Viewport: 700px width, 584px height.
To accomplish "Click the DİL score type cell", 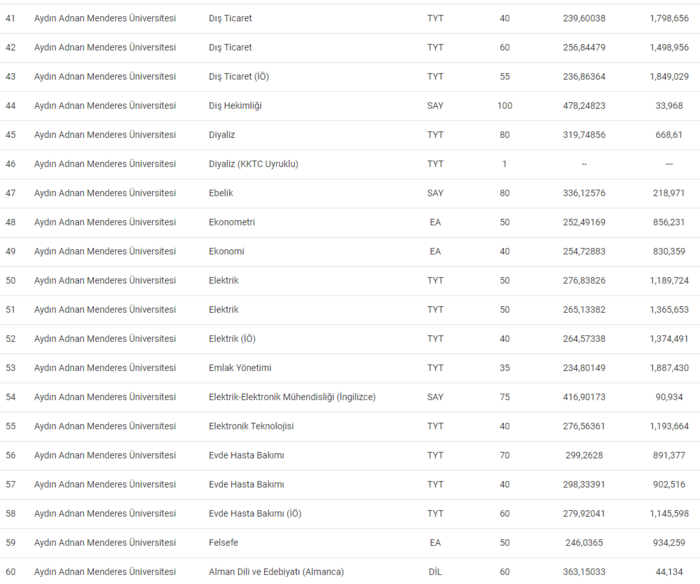I will [x=435, y=572].
